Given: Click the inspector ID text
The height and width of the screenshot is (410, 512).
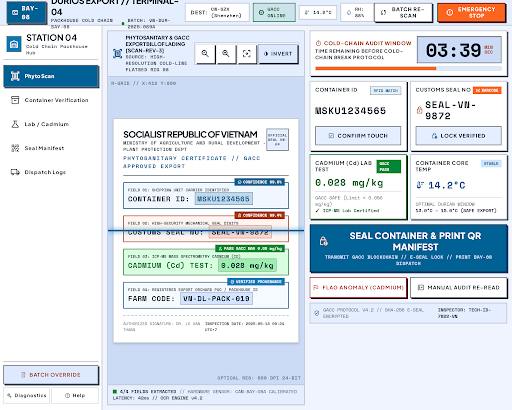Looking at the screenshot, I should 464,313.
